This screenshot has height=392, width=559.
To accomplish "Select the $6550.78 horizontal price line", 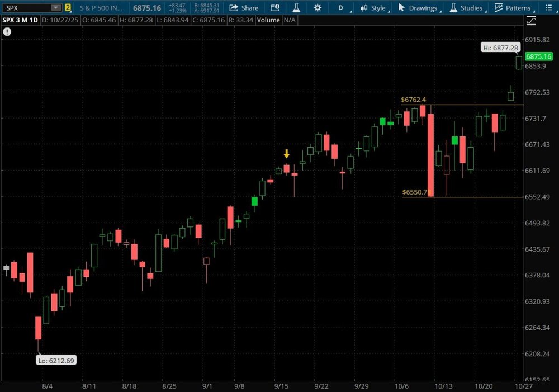I will [x=475, y=197].
